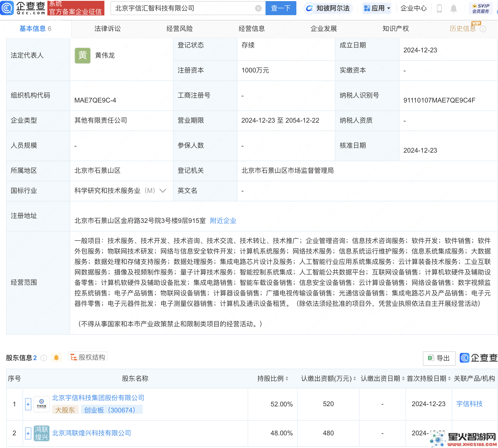Switch to 经营风险 tab

180,29
